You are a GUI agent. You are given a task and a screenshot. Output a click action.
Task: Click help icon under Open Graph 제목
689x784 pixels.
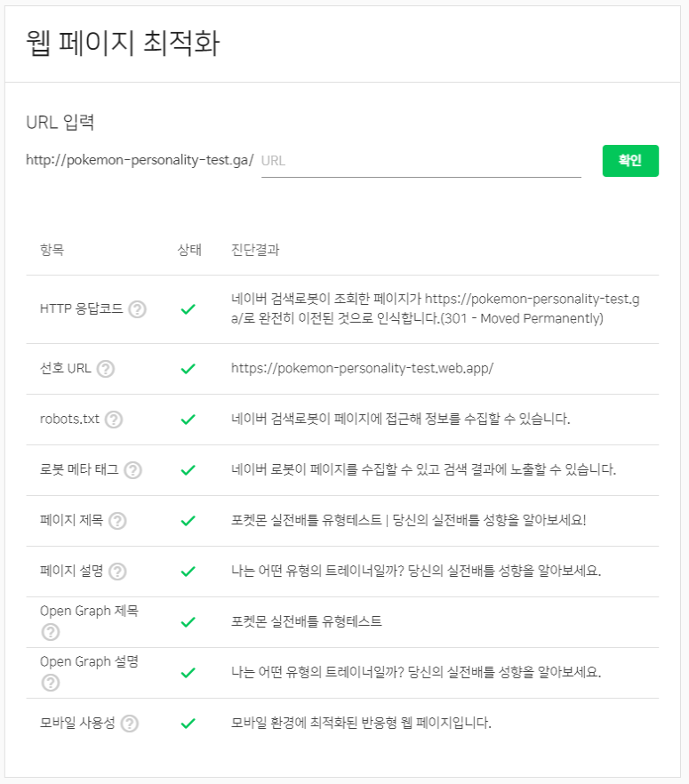[x=51, y=632]
